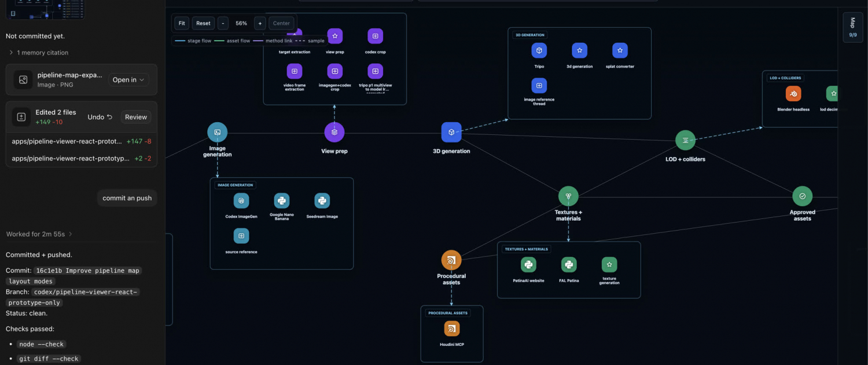Click the LOD + COLLIDERS group label
The width and height of the screenshot is (868, 365).
(x=786, y=78)
